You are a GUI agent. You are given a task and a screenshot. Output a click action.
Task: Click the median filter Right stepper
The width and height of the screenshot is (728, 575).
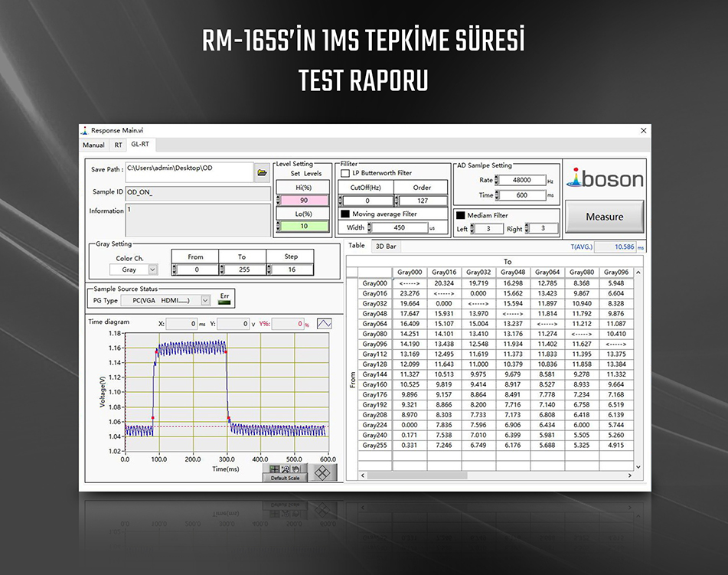point(527,228)
